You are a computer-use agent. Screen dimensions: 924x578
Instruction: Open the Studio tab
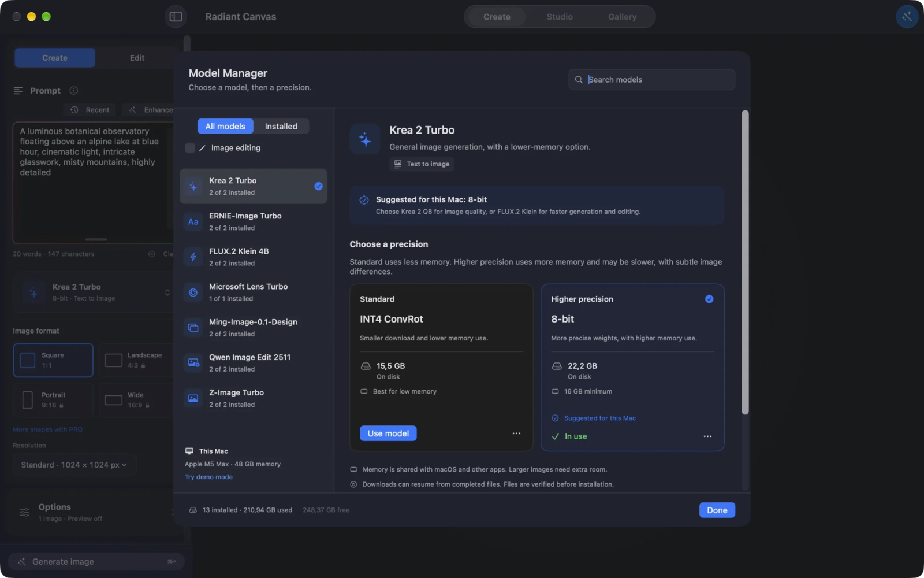(560, 17)
